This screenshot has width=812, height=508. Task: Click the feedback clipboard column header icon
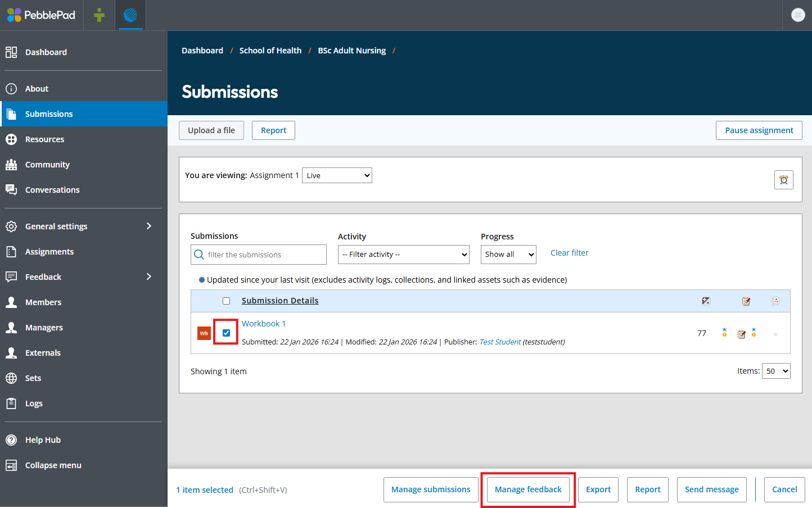746,301
